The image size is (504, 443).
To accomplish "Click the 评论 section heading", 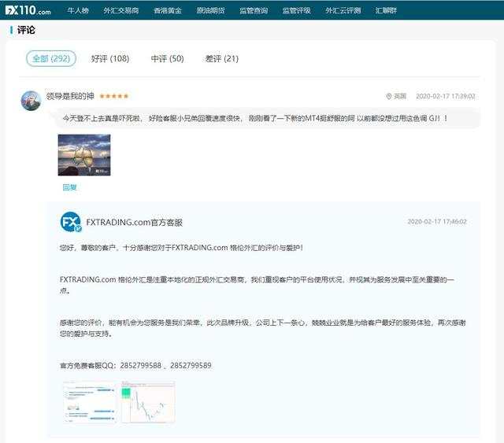I will pos(26,30).
